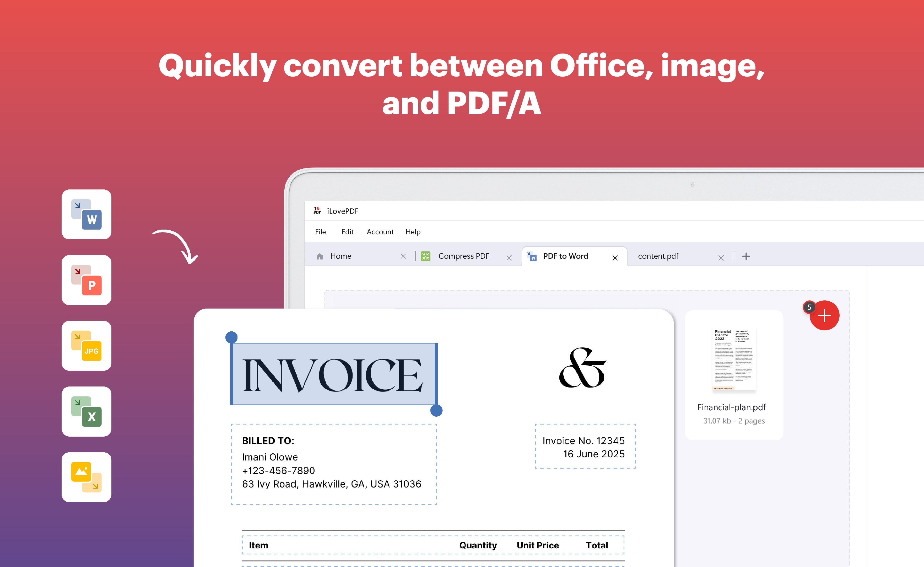Select the PDF to PowerPoint sidebar icon
924x567 pixels.
[x=86, y=281]
